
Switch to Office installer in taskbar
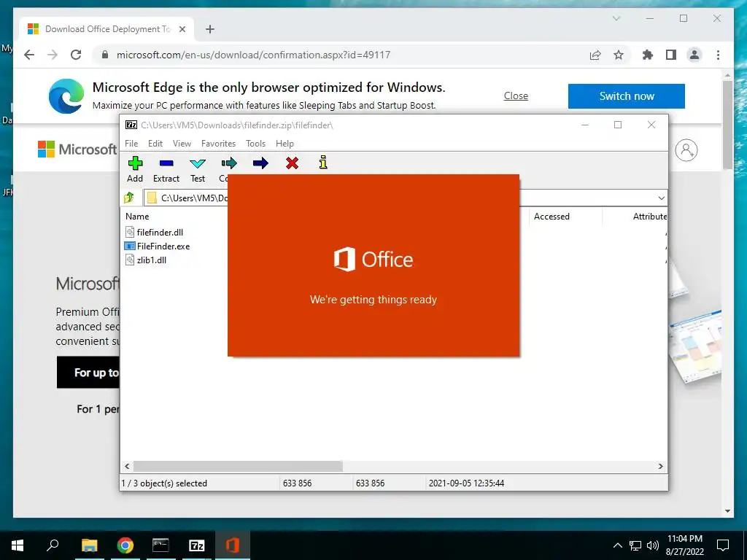[x=233, y=545]
